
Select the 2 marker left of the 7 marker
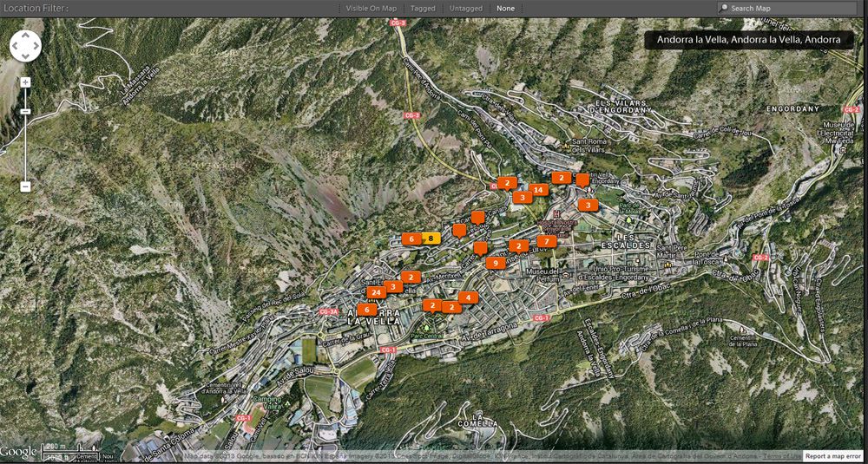click(x=519, y=246)
